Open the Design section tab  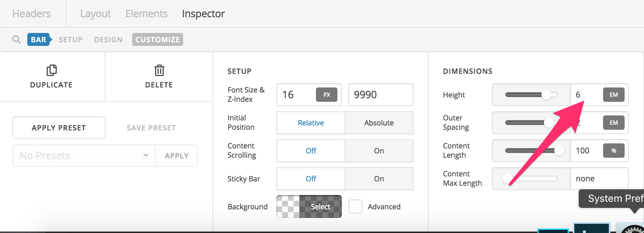coord(108,39)
